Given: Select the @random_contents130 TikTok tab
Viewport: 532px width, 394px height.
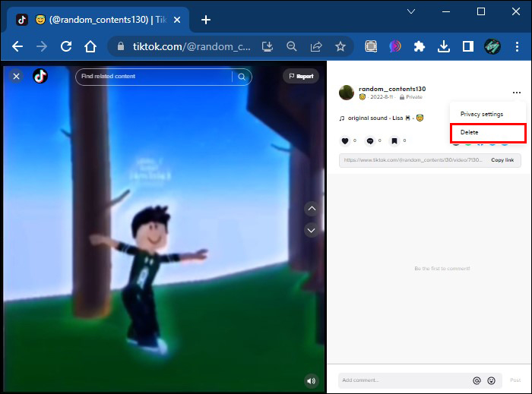Looking at the screenshot, I should coord(98,20).
